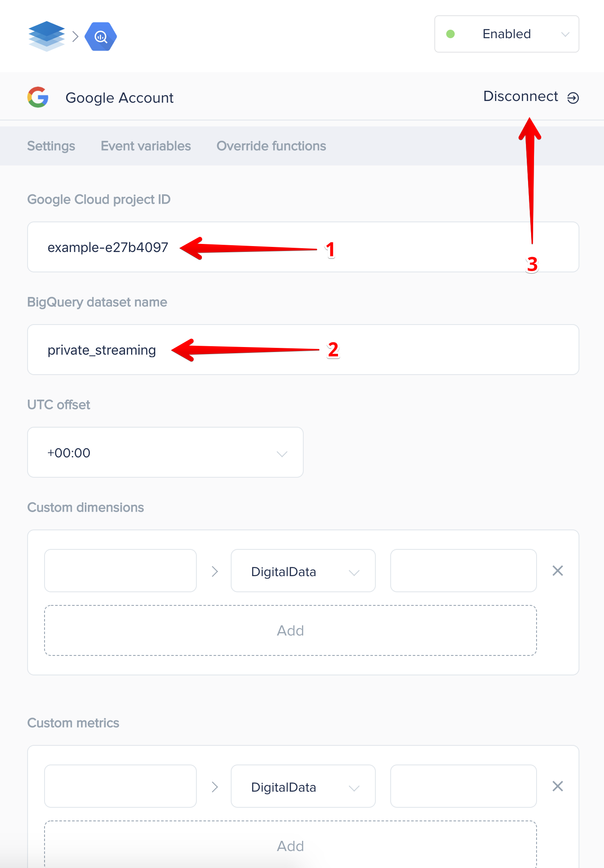The height and width of the screenshot is (868, 604).
Task: Remove the Custom metrics row
Action: pyautogui.click(x=558, y=786)
